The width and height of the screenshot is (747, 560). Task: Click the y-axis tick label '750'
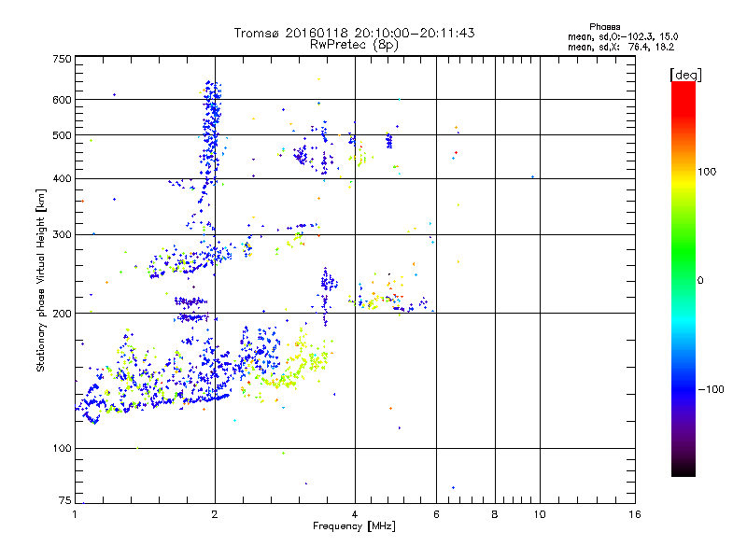62,59
